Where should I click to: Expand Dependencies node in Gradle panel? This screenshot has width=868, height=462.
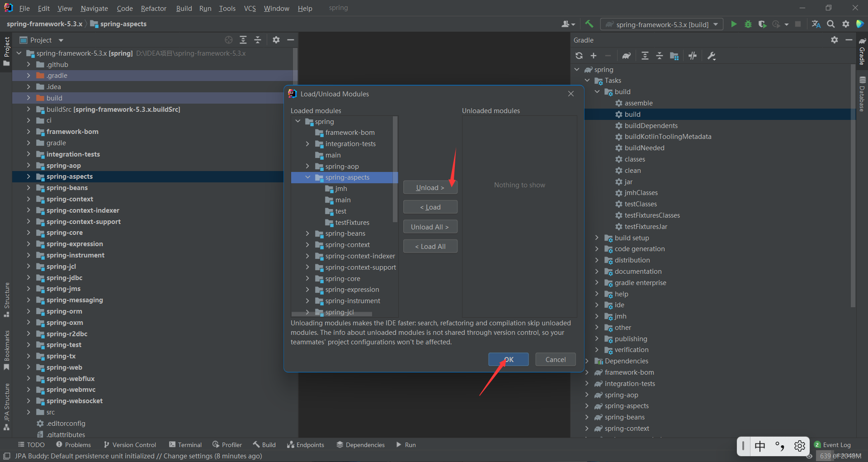point(587,361)
